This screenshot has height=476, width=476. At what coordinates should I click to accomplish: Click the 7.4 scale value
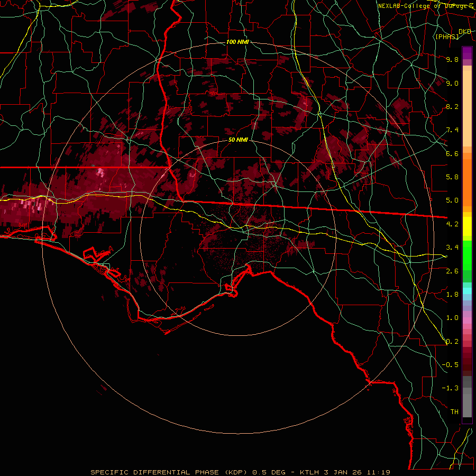tap(452, 130)
